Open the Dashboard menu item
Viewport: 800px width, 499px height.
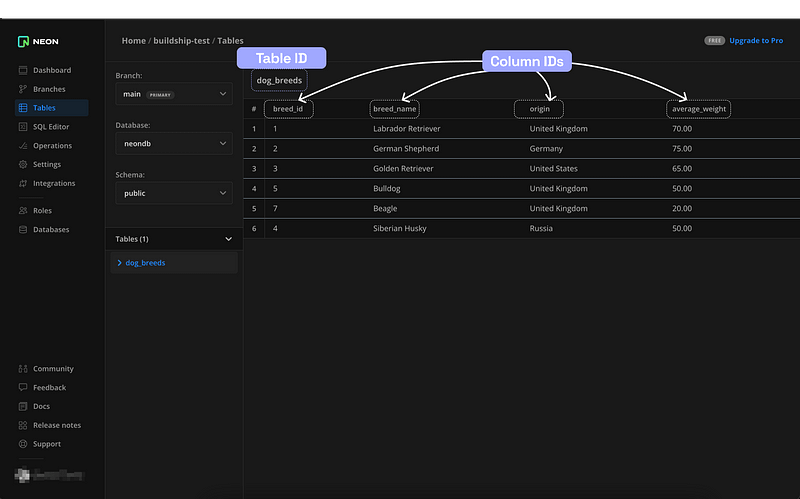52,70
